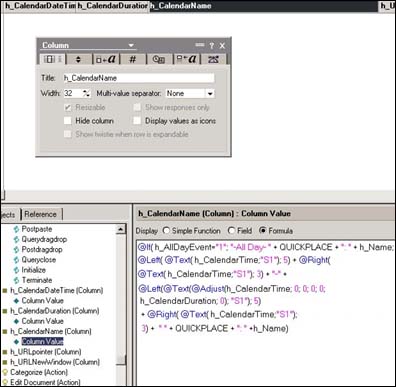396x387 pixels.
Task: Switch to the Reference tab
Action: 41,214
